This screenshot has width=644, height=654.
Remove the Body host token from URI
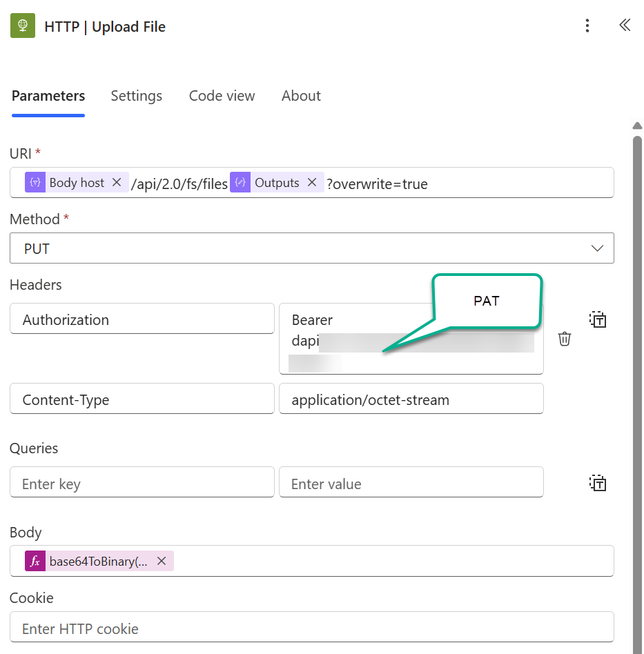tap(117, 182)
